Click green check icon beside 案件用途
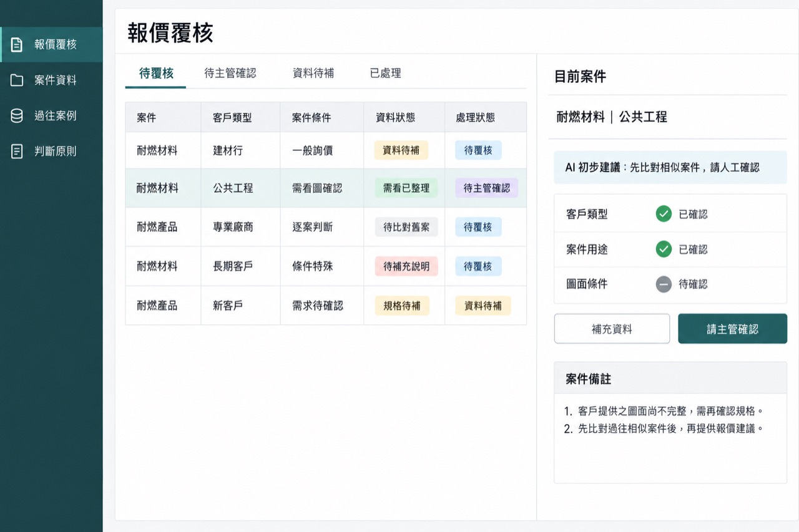Screen dimensions: 799x532 click(x=664, y=249)
